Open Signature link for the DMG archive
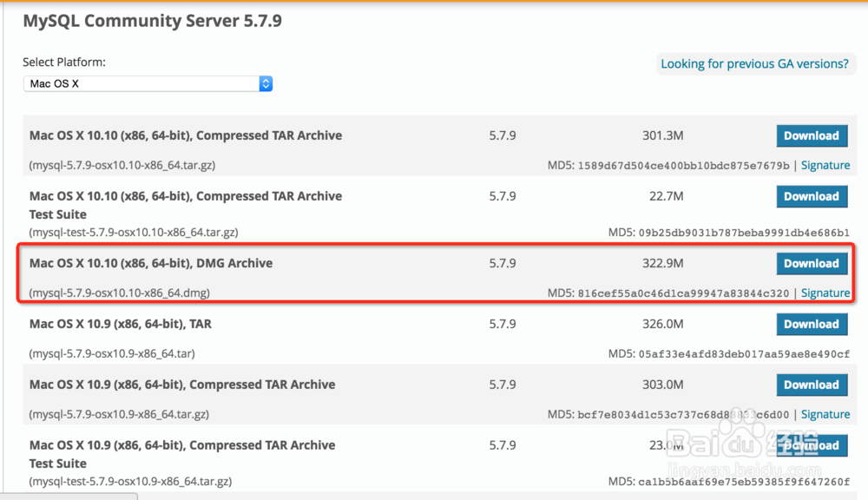Image resolution: width=868 pixels, height=500 pixels. [825, 293]
